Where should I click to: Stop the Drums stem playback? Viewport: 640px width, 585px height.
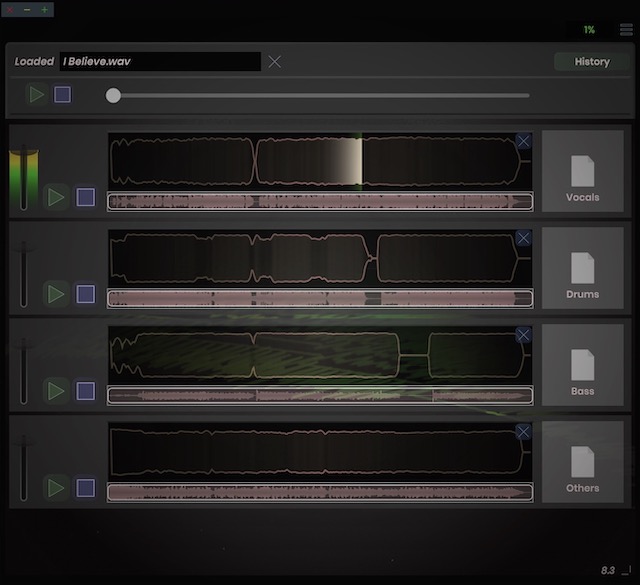[86, 294]
